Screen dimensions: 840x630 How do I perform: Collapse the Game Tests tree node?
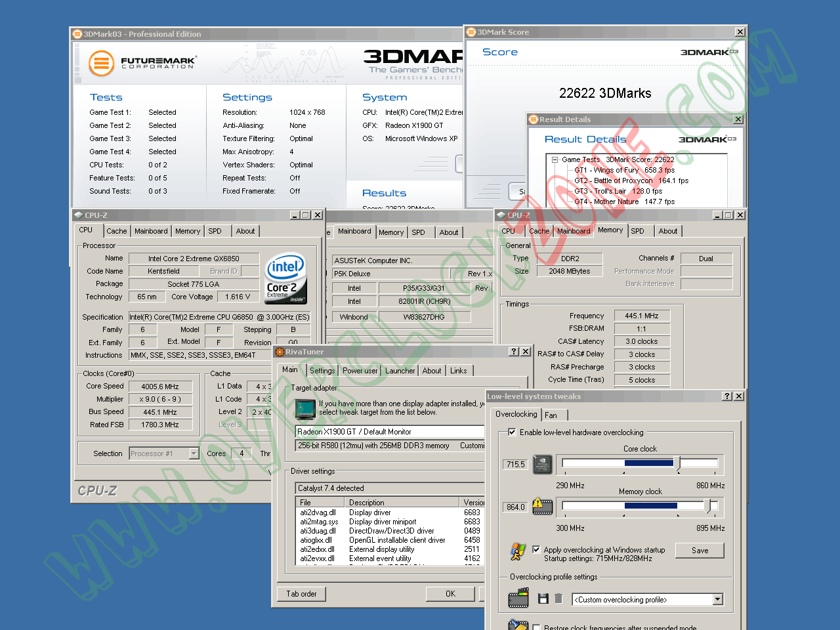pos(555,159)
